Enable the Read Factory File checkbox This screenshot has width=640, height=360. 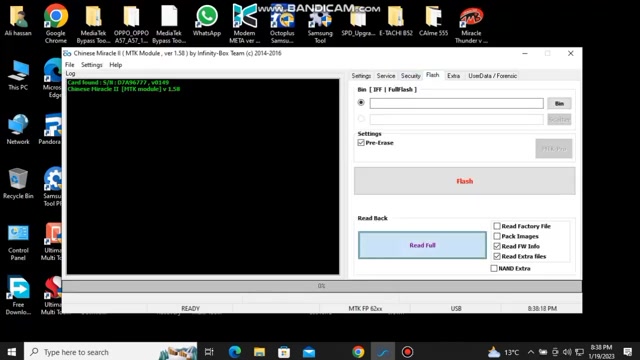497,226
